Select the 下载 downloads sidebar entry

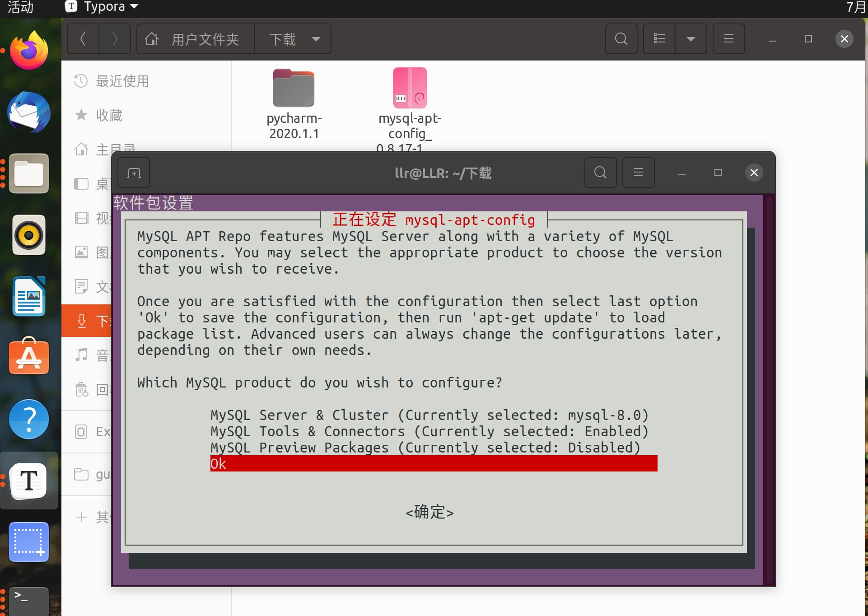pyautogui.click(x=87, y=321)
